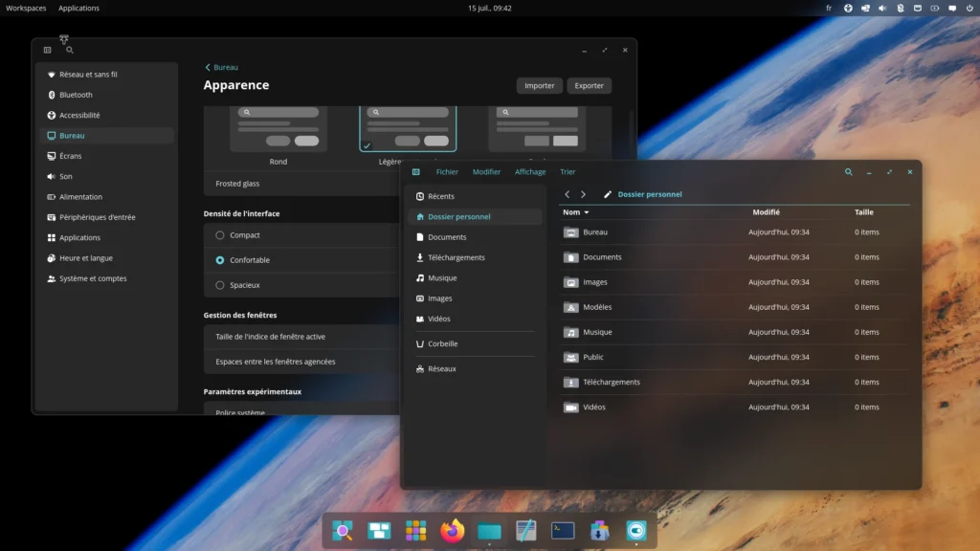The image size is (980, 551).
Task: Click the edit location pencil icon
Action: click(x=608, y=194)
